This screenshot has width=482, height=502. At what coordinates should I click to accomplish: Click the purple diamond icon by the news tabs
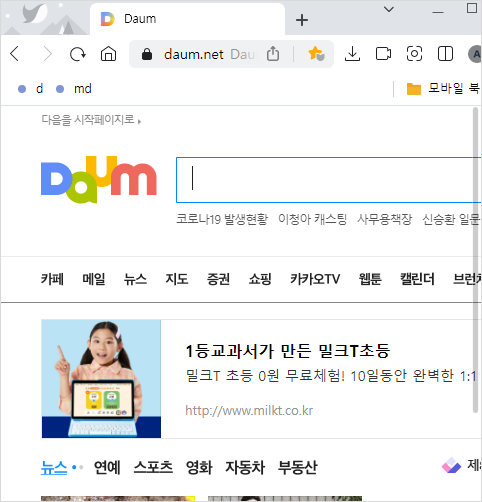[451, 465]
